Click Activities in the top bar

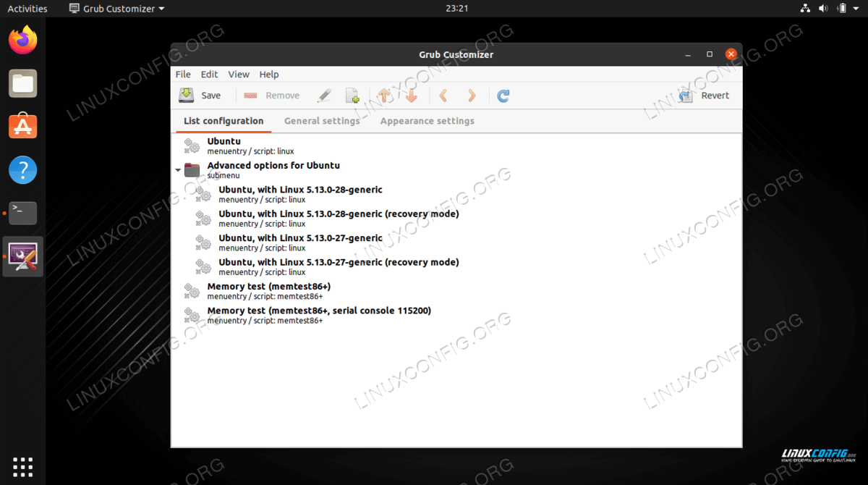coord(27,9)
